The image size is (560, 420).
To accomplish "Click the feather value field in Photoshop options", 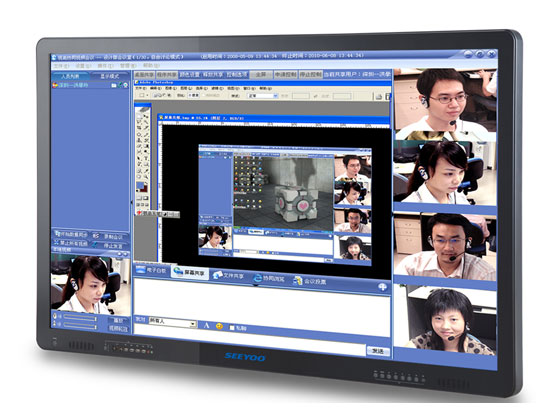I will [194, 95].
